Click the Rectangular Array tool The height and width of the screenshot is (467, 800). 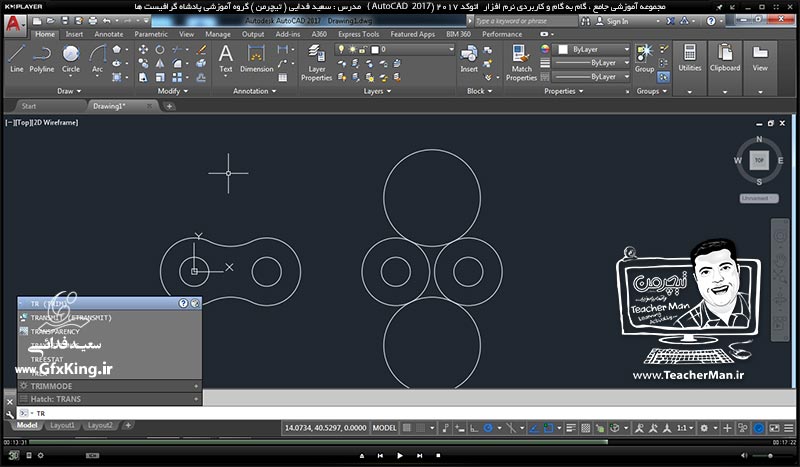177,78
